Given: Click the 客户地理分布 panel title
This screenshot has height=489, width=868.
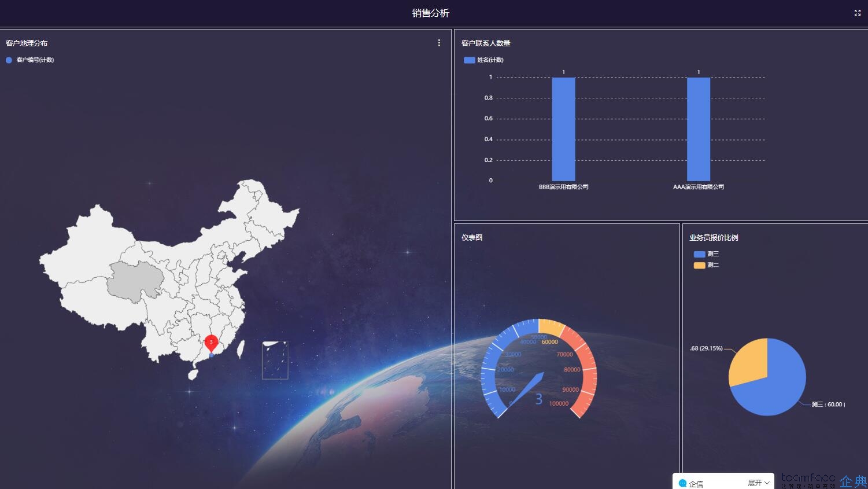Looking at the screenshot, I should coord(27,43).
